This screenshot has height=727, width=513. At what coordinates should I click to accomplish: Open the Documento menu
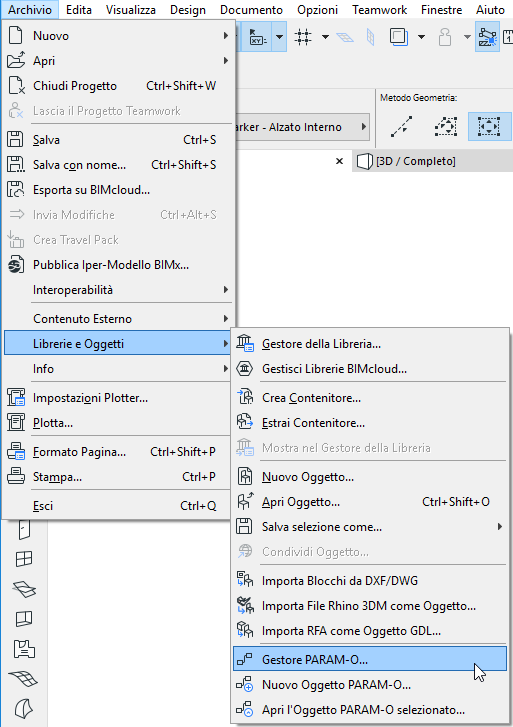click(x=251, y=10)
